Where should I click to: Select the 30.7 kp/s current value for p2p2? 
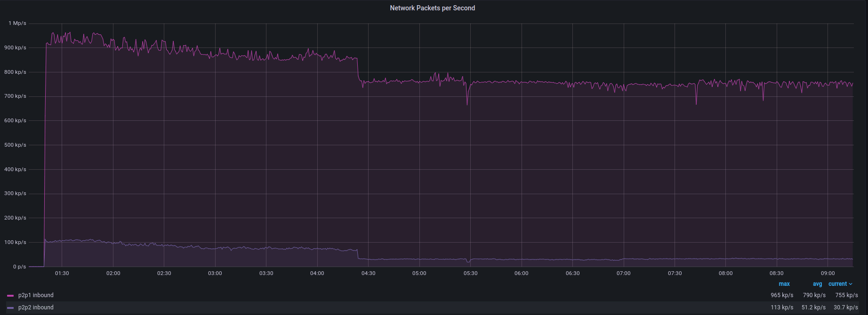coord(846,307)
